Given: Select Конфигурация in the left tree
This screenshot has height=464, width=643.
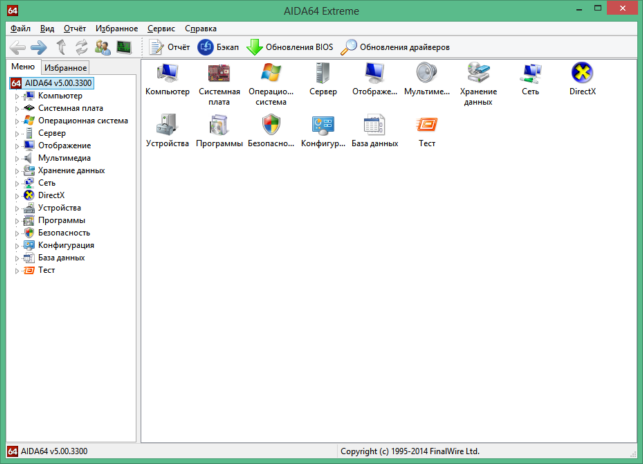Looking at the screenshot, I should (x=66, y=245).
